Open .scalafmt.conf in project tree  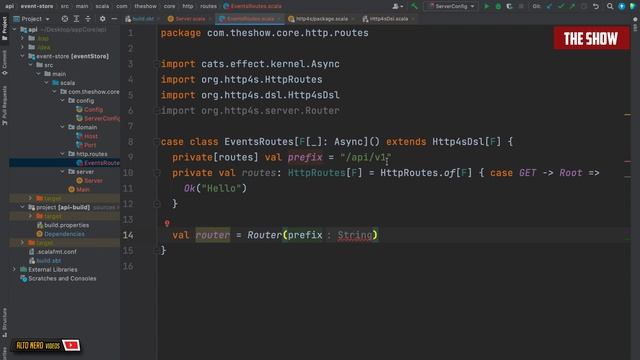(x=53, y=252)
